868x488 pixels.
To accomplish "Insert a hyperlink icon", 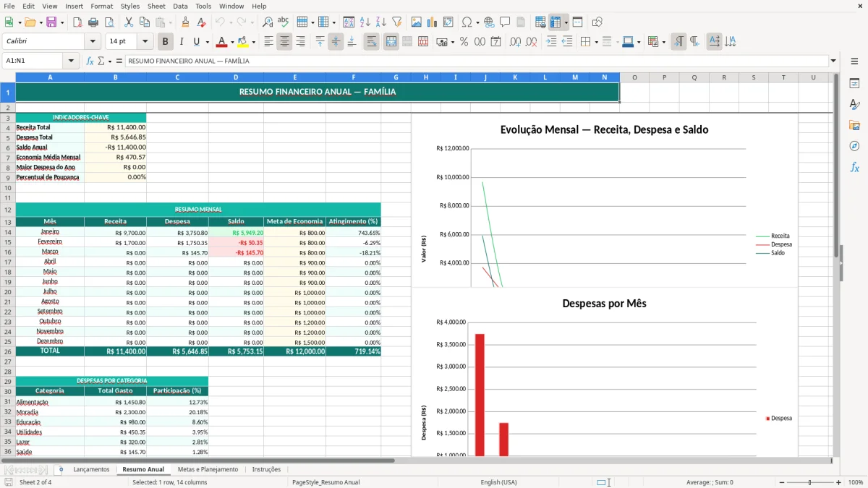I will pos(489,22).
